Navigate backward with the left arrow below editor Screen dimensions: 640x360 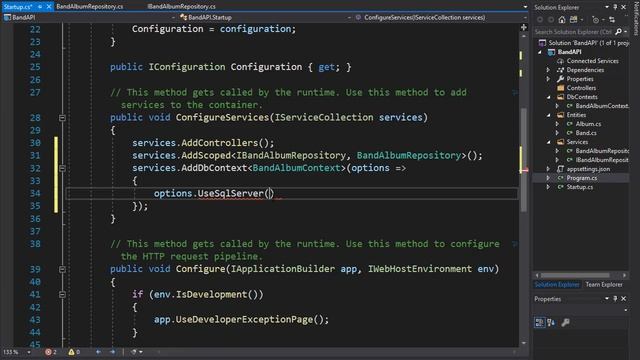click(98, 352)
